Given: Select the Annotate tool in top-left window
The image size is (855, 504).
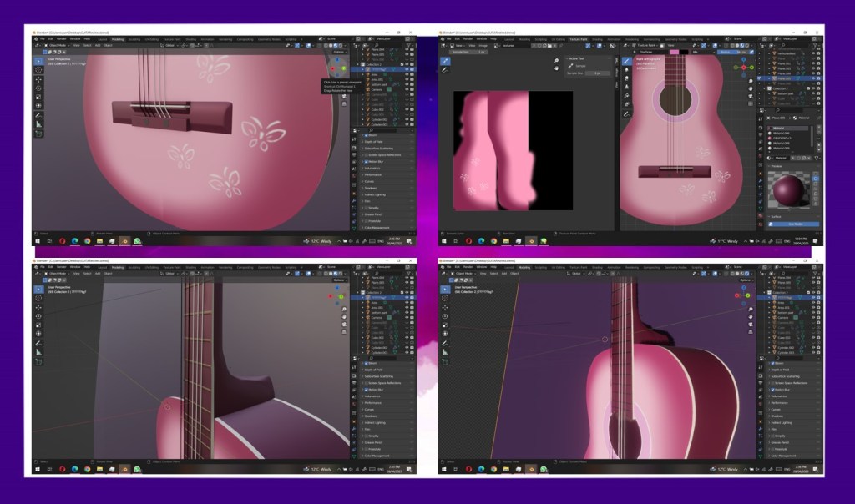Looking at the screenshot, I should point(38,115).
